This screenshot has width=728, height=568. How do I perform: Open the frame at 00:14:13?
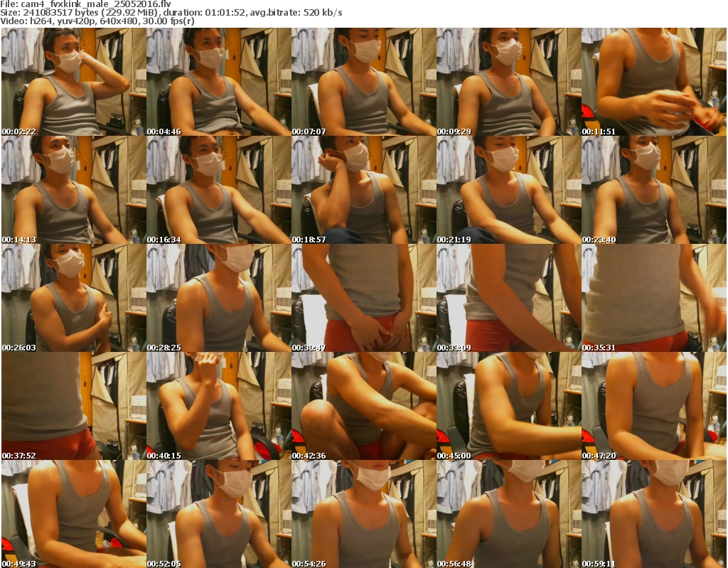pos(74,190)
